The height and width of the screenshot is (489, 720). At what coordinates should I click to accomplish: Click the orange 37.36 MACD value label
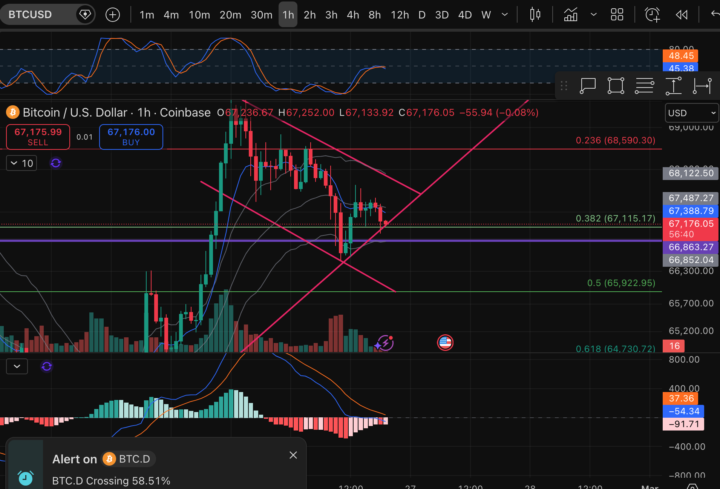coord(681,399)
